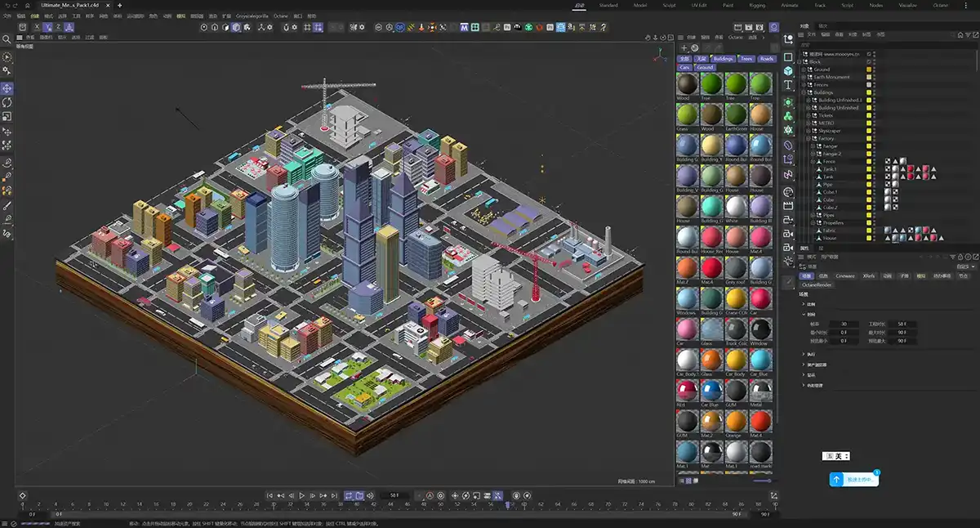
Task: Toggle the Z axis lock
Action: [58, 27]
